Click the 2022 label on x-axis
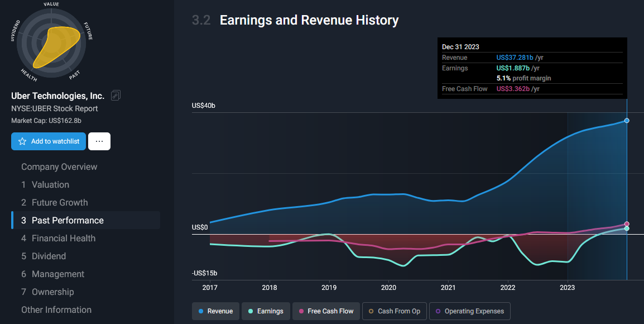The height and width of the screenshot is (324, 644). pyautogui.click(x=508, y=287)
